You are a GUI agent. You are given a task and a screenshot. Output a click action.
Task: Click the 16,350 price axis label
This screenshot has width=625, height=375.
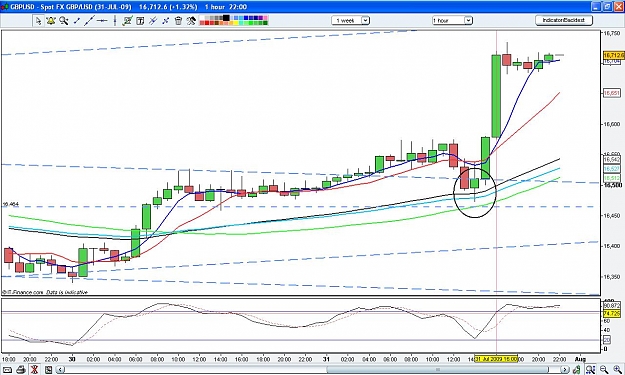click(612, 277)
